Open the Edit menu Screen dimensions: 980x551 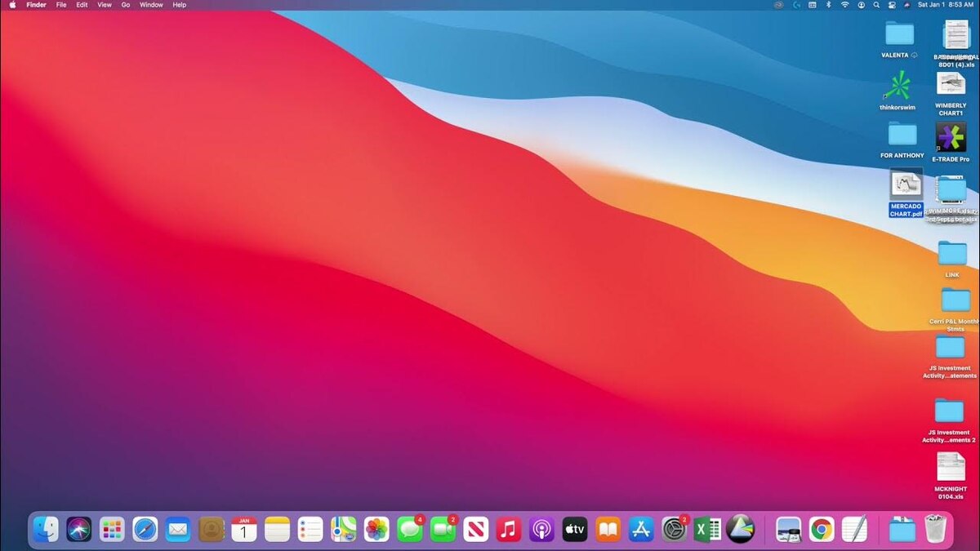(82, 5)
